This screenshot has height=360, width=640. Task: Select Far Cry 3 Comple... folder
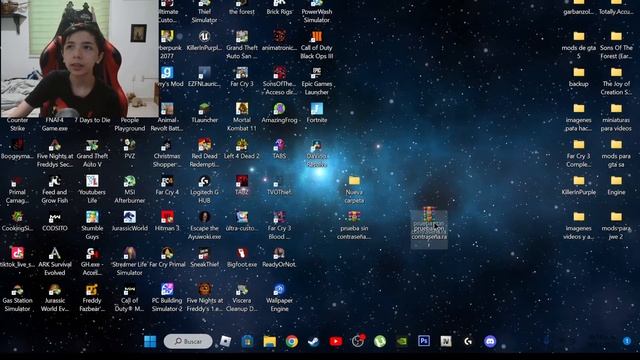coord(578,153)
